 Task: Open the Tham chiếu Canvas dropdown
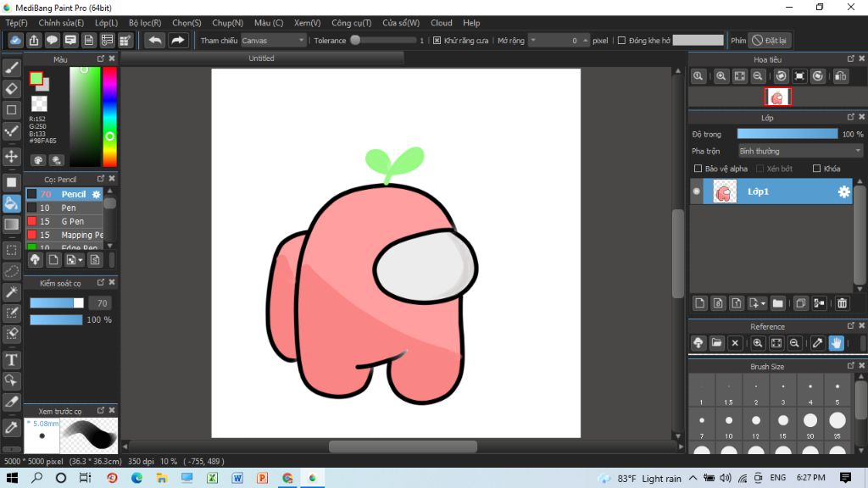coord(274,41)
